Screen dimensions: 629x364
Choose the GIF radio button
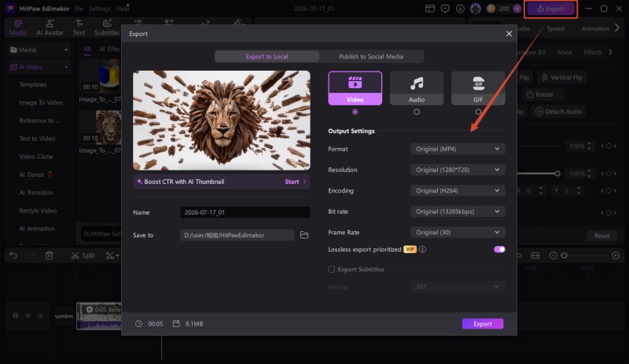(x=478, y=112)
